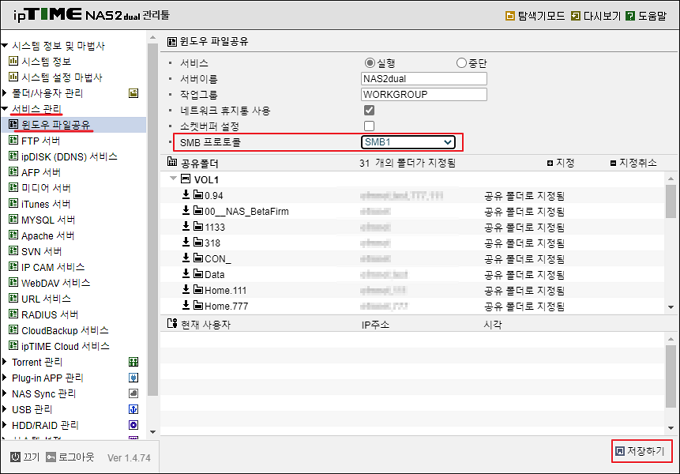680x474 pixels.
Task: Click the 미디어 서버 icon
Action: click(x=13, y=187)
